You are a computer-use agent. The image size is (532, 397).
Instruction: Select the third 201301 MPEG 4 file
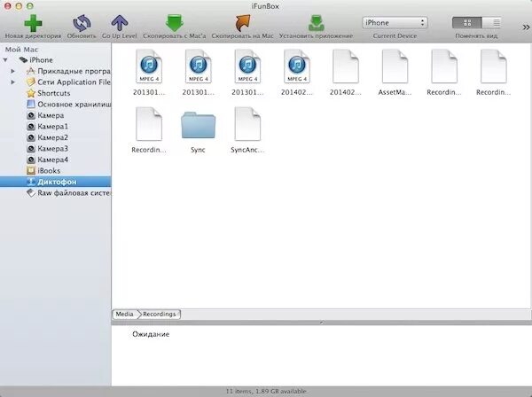point(247,73)
